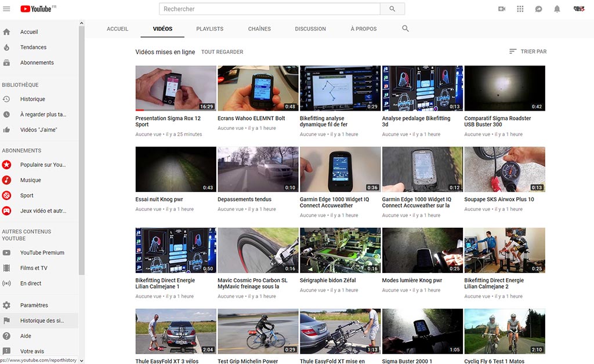Open the Ecrans Wahoo ELEMNT Bolt title
Viewport: 594px width, 364px height.
coord(251,118)
